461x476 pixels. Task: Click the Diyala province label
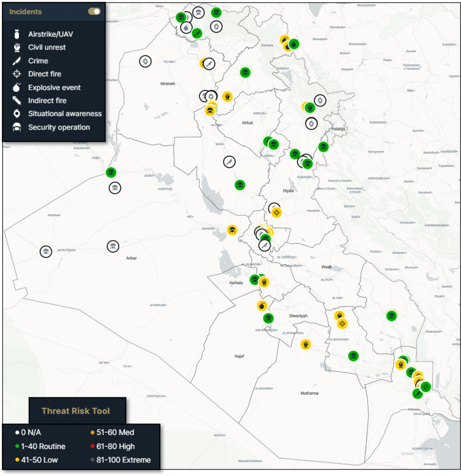[x=288, y=191]
